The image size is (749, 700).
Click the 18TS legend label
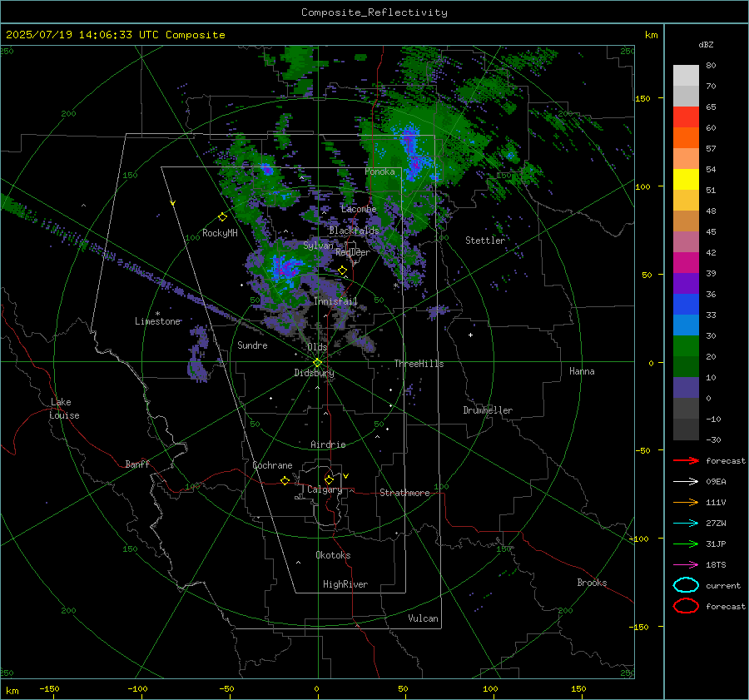(716, 565)
